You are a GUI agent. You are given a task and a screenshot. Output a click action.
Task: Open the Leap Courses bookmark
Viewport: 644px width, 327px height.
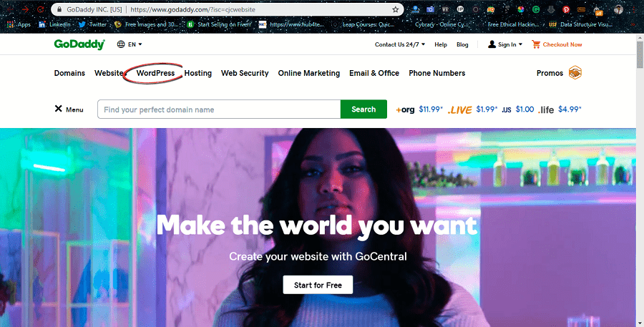(x=363, y=24)
